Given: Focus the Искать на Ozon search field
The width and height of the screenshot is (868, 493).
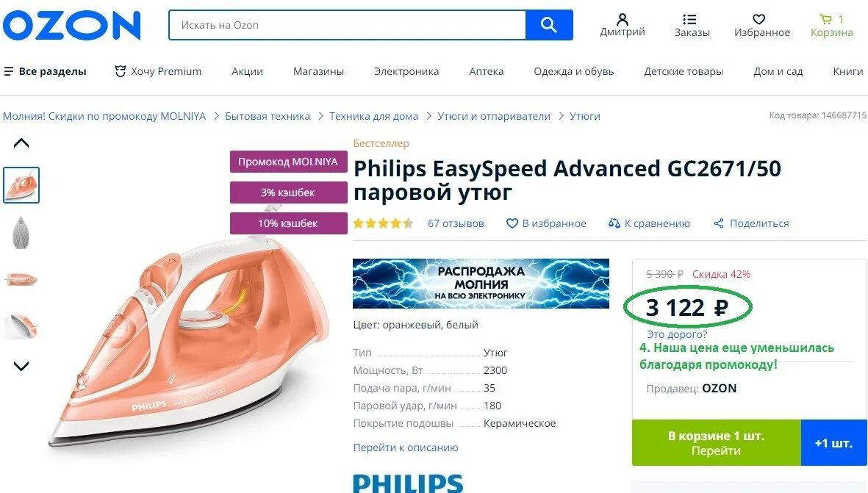Looking at the screenshot, I should 348,25.
